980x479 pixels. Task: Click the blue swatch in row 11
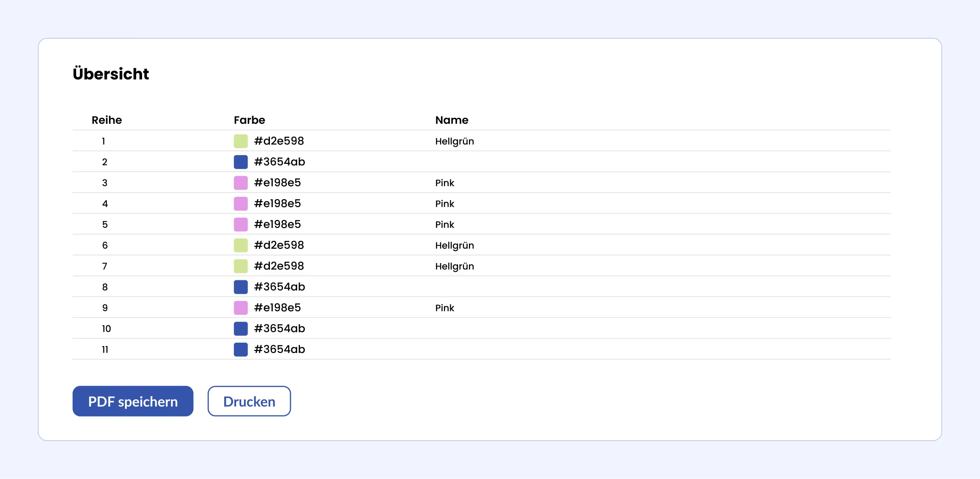point(241,349)
